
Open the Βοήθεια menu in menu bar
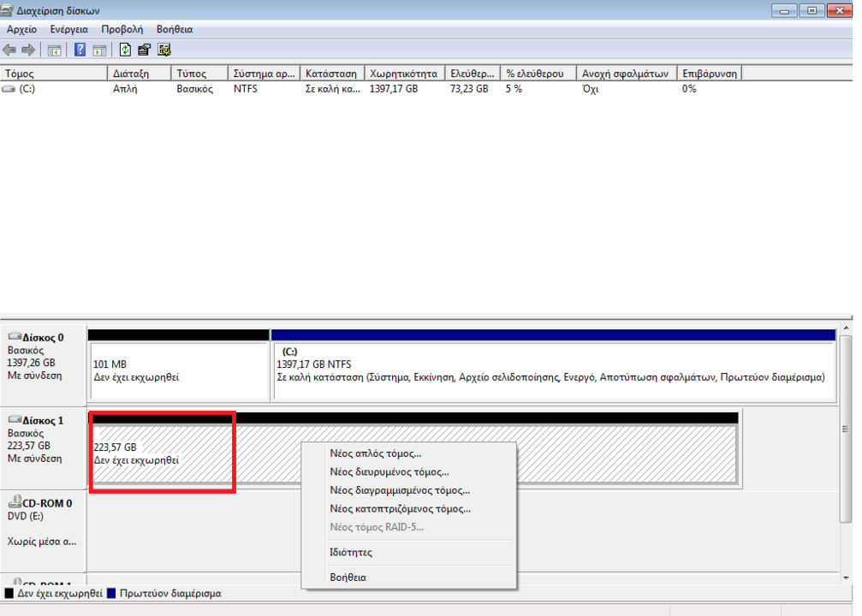tap(175, 30)
